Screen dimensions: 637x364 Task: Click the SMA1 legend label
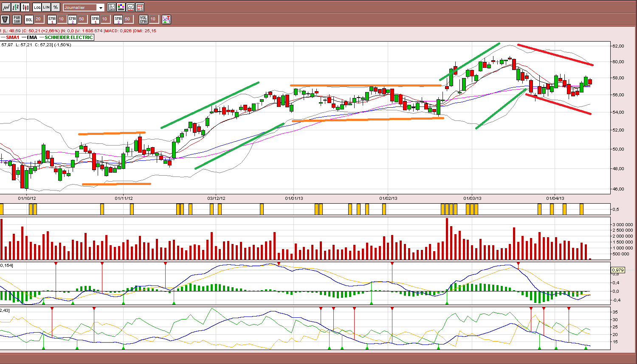pyautogui.click(x=13, y=37)
